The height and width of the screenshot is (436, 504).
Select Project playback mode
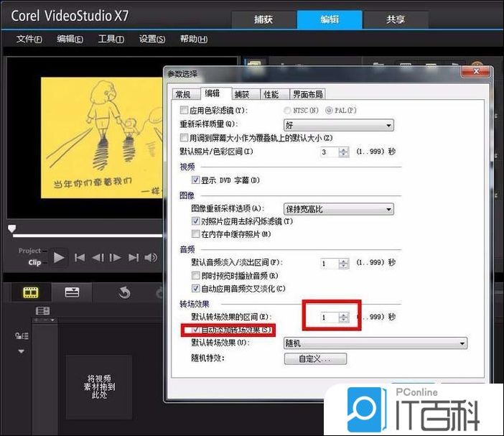pyautogui.click(x=29, y=251)
